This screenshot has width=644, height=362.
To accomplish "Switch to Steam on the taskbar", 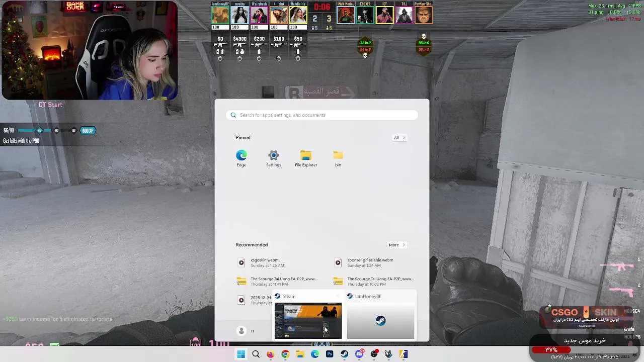I will 344,354.
